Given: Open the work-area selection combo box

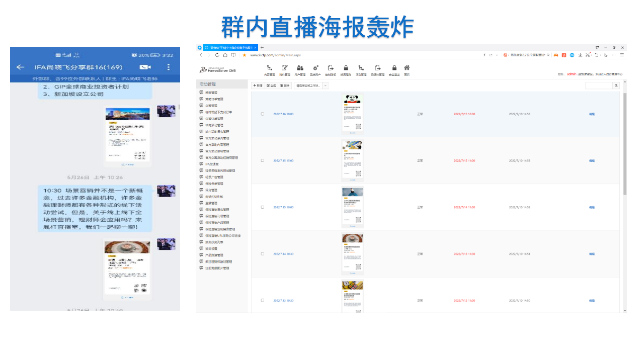Looking at the screenshot, I should (x=311, y=86).
